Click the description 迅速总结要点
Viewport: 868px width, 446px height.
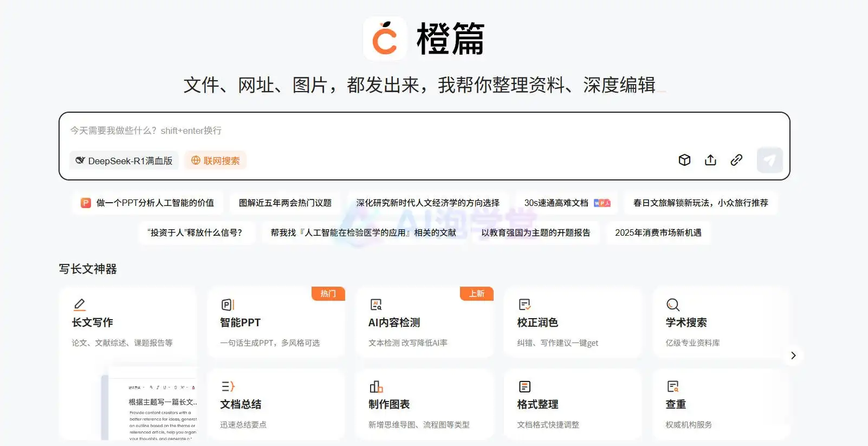click(243, 425)
